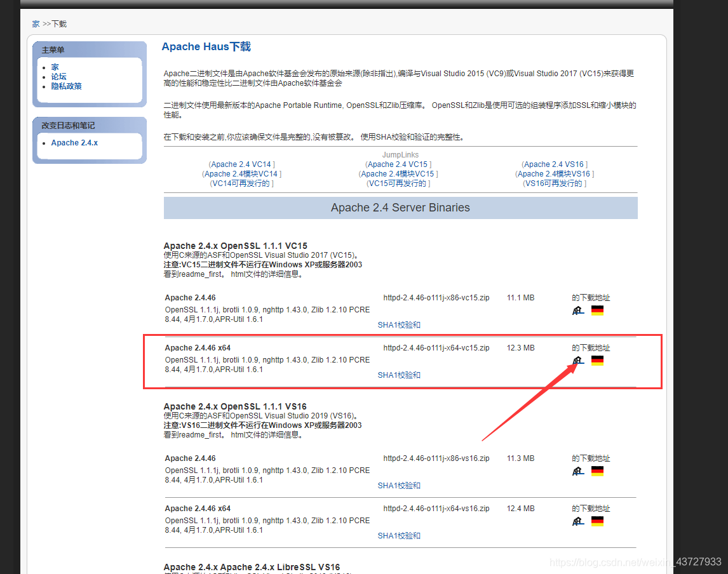Viewport: 728px width, 574px height.
Task: Download x64-vc15 zip via Apache Haus icon
Action: coord(577,361)
